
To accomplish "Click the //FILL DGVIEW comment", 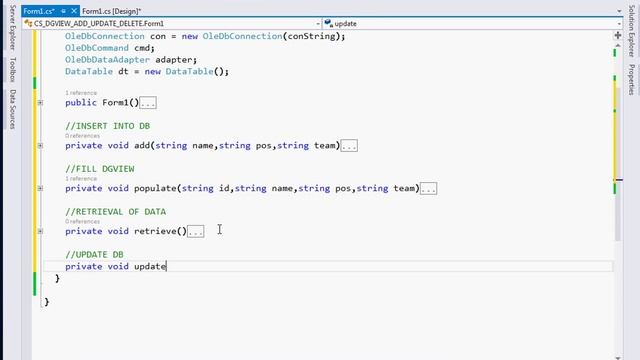I will point(100,169).
